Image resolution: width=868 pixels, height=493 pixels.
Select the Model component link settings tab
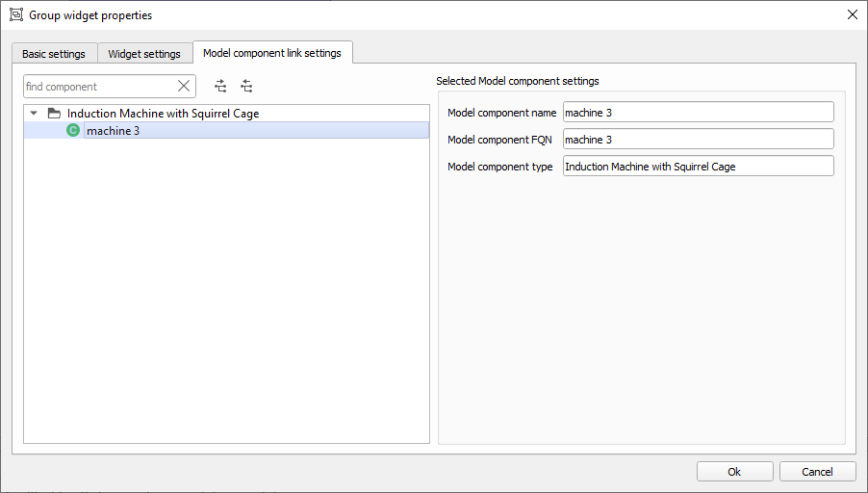pos(271,53)
